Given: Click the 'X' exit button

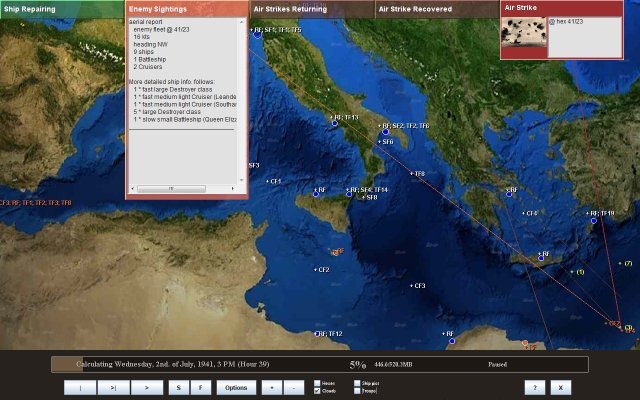Looking at the screenshot, I should [560, 387].
